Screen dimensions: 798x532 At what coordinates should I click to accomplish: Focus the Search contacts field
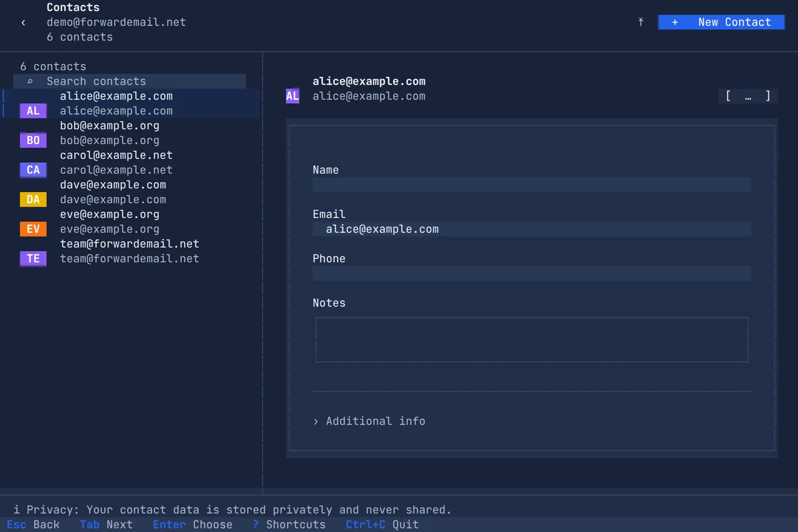tap(130, 81)
